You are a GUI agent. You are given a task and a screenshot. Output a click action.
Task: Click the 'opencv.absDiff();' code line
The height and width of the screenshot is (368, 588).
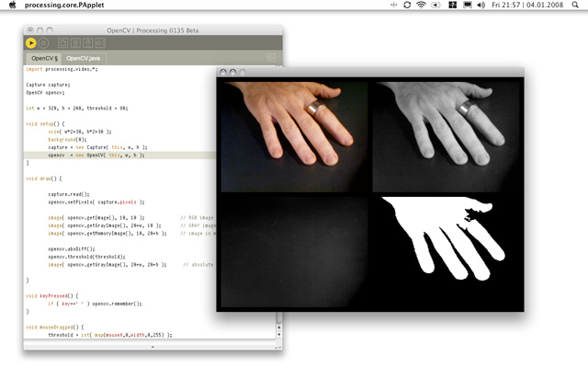(72, 249)
